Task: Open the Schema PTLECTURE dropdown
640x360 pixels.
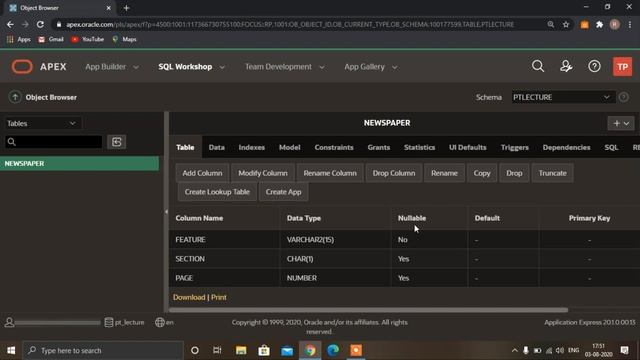Action: click(562, 97)
